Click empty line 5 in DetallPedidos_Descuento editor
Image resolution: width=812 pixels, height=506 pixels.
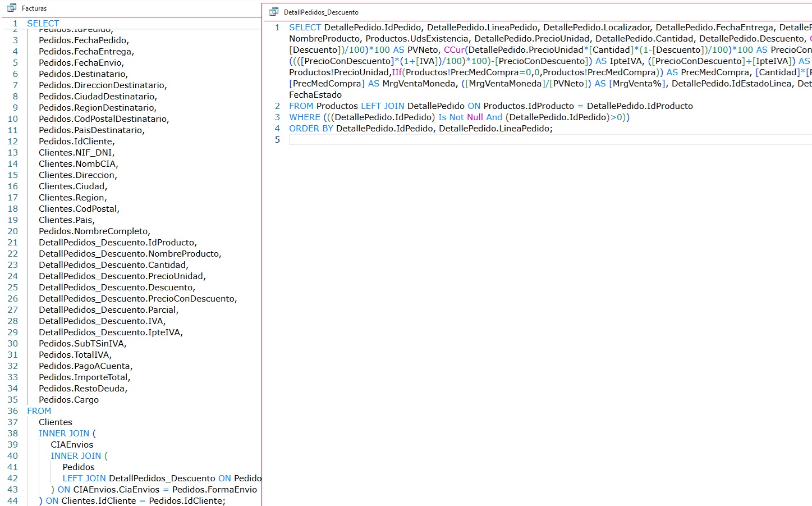pos(550,139)
